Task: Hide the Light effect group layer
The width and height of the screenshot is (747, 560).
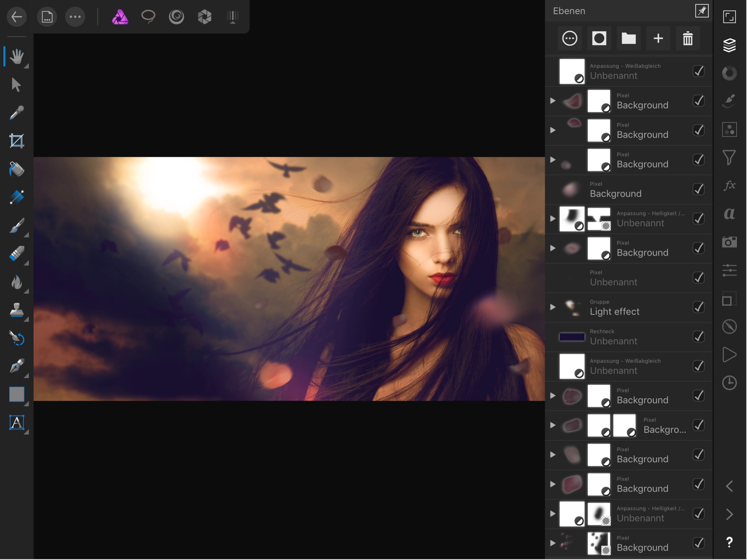Action: pos(698,307)
